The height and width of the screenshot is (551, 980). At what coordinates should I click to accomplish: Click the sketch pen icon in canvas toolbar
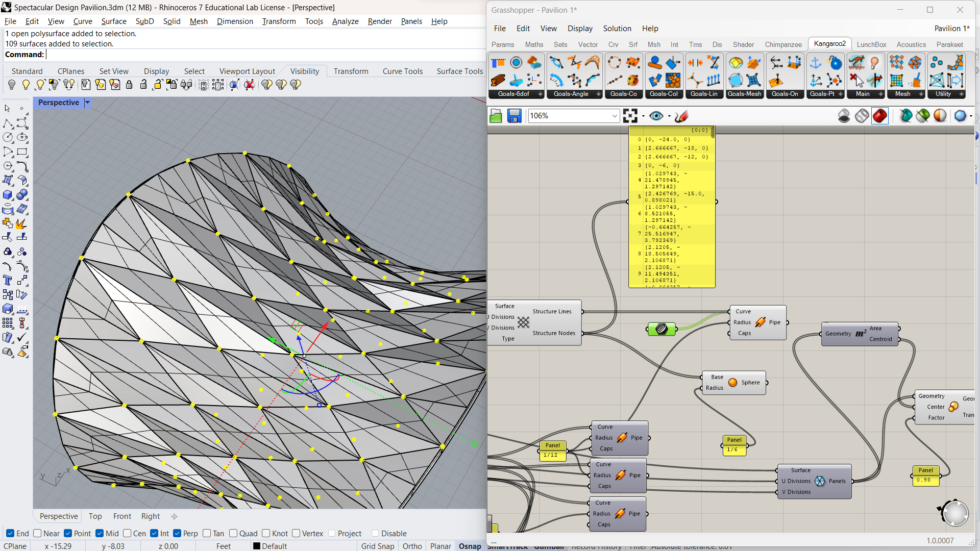point(681,116)
